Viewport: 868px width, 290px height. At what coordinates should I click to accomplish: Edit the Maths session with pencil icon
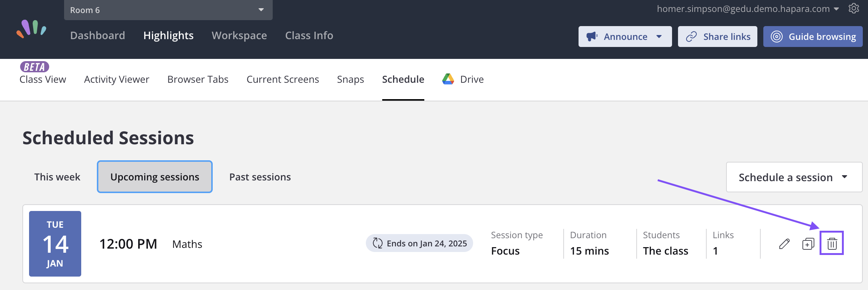coord(784,244)
